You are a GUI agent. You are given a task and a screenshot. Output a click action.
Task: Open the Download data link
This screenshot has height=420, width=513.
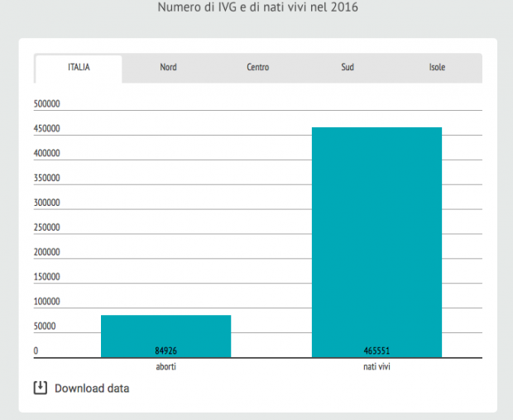[x=92, y=388]
